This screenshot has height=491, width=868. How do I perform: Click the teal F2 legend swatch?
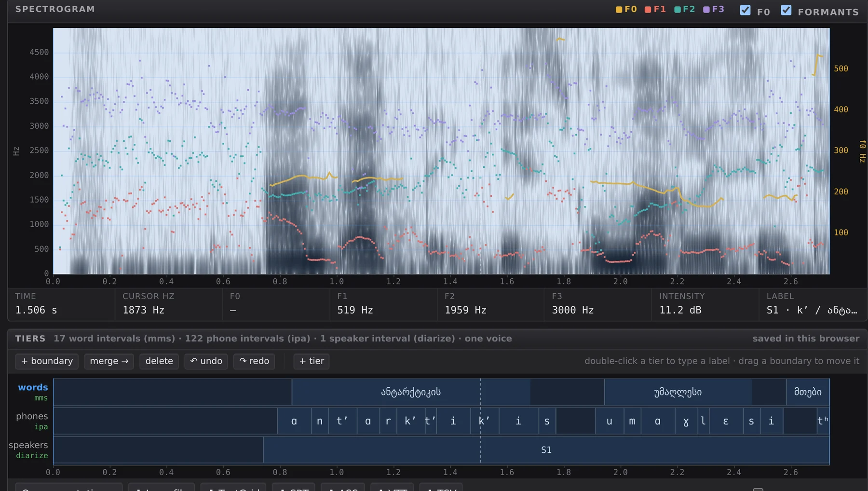click(x=677, y=10)
